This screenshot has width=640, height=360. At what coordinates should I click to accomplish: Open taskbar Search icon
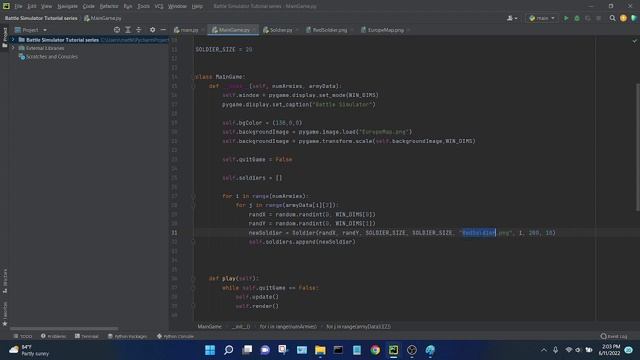click(229, 350)
